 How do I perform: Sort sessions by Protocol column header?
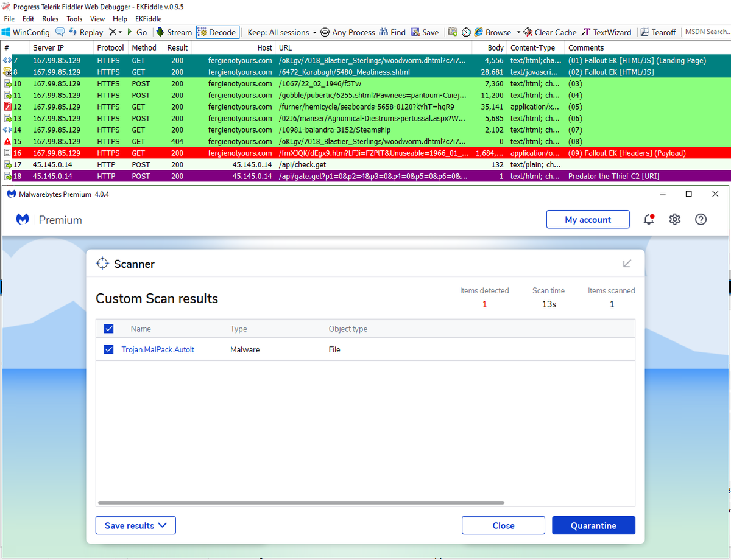point(110,47)
